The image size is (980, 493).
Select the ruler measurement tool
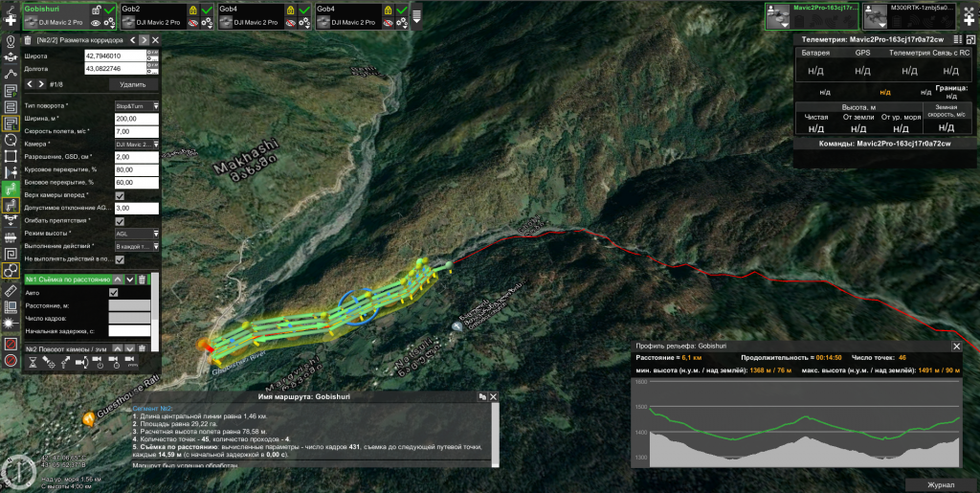coord(11,289)
